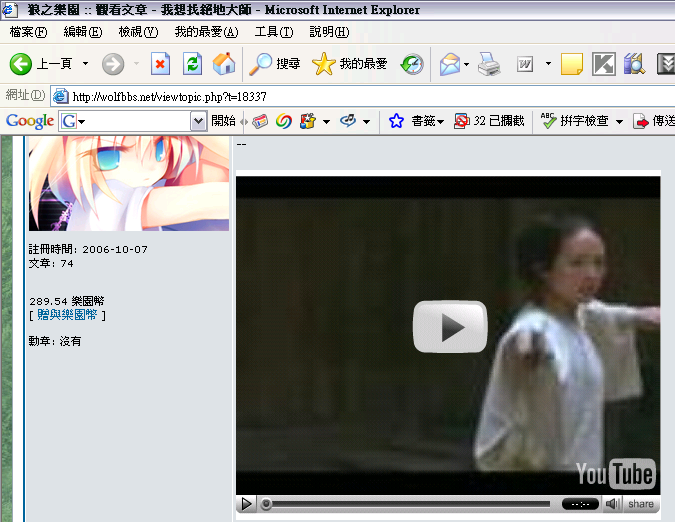Click the YouTube logo on video

(616, 473)
